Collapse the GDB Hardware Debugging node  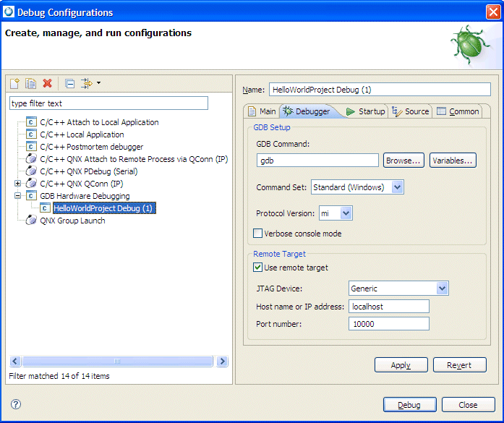tap(18, 196)
